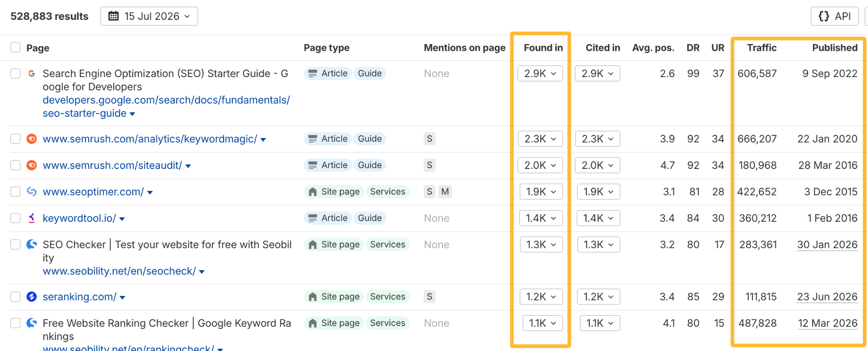This screenshot has width=868, height=351.
Task: Click the M mention badge in the seoptimer row
Action: [445, 192]
